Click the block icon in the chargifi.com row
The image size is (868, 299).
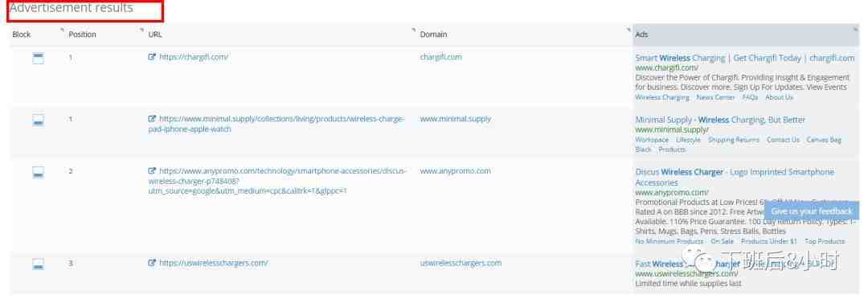(38, 58)
